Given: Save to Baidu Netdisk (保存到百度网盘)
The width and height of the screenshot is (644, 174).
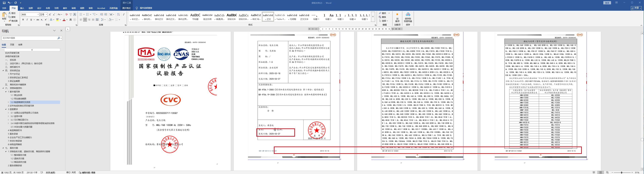Looking at the screenshot, I should [x=408, y=18].
